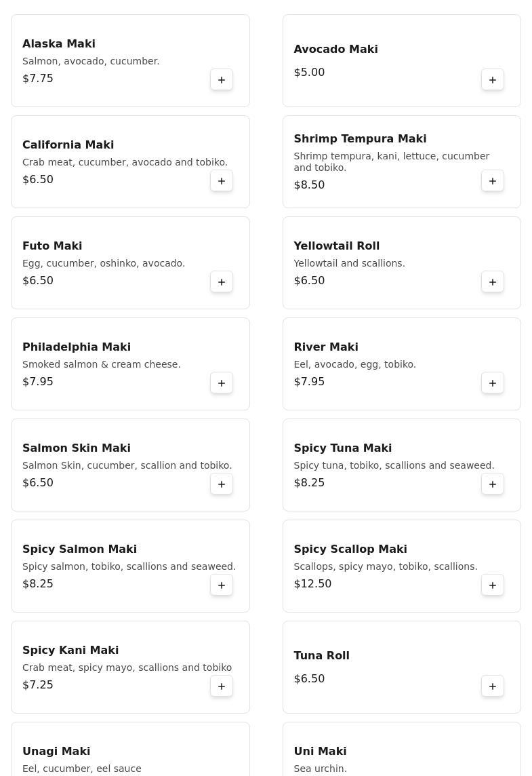Image resolution: width=532 pixels, height=776 pixels.
Task: Add Alaska Maki to the order
Action: [222, 79]
